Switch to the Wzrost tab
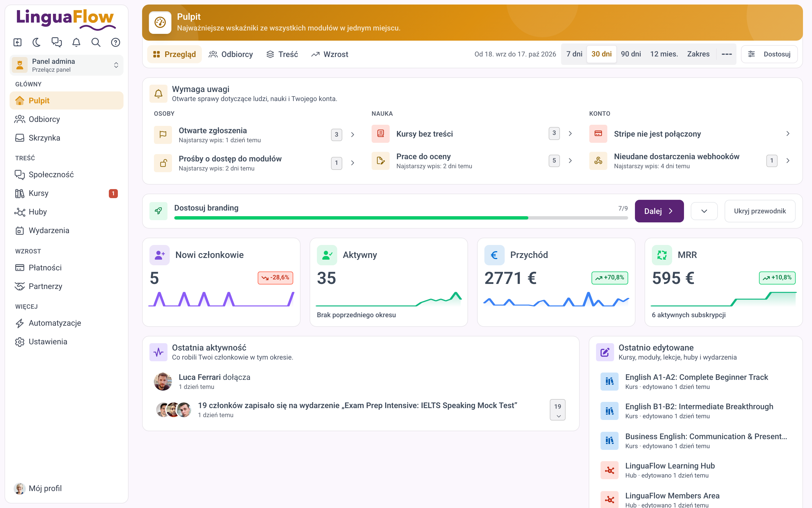This screenshot has width=812, height=508. pos(330,54)
